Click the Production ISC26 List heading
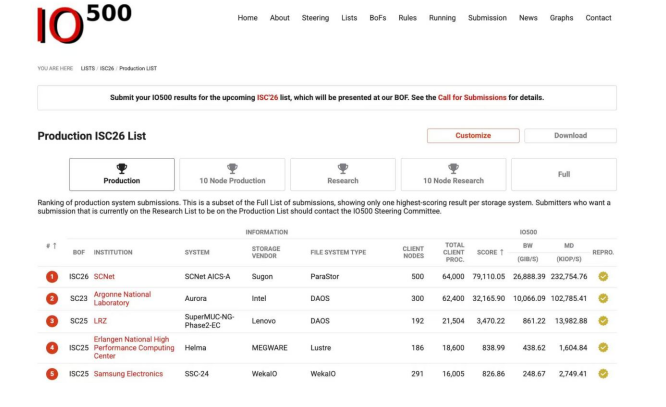Image resolution: width=666 pixels, height=407 pixels. click(92, 136)
